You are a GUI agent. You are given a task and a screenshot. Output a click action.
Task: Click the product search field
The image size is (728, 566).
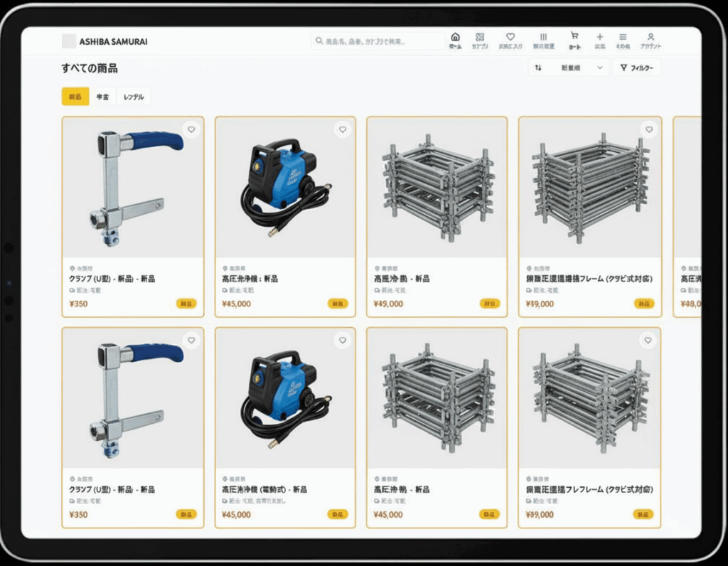[380, 41]
